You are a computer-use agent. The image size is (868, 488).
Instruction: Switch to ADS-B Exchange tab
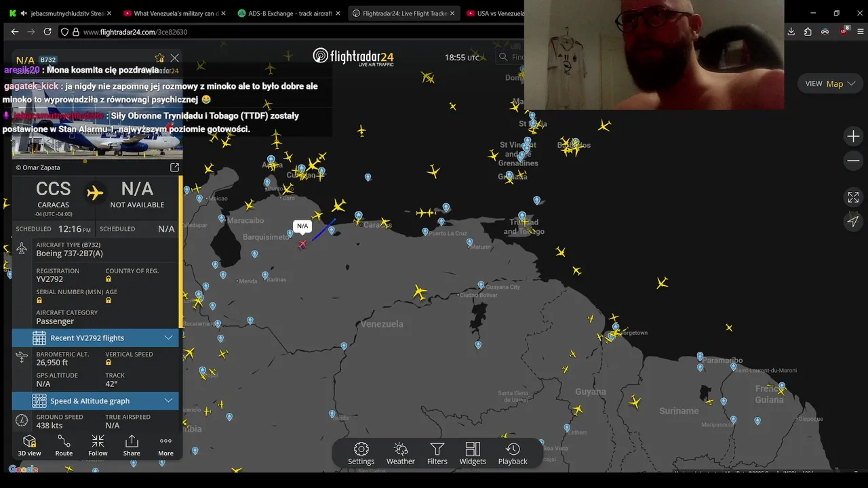point(290,14)
